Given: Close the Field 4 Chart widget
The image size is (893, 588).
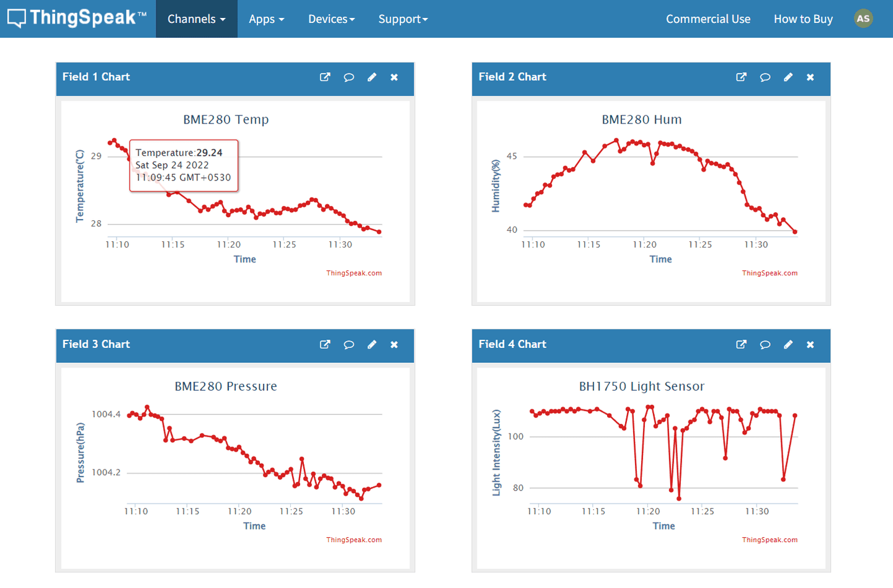Looking at the screenshot, I should (x=811, y=344).
